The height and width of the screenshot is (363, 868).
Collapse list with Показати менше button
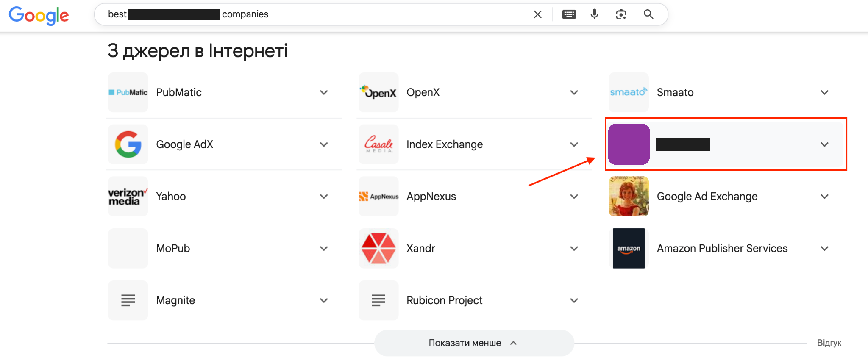[473, 343]
